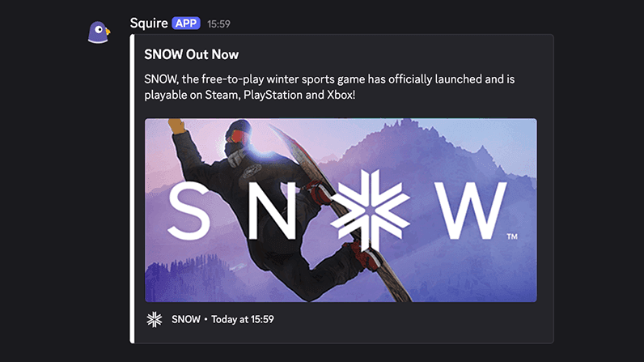Click the letter N in the banner
The image size is (644, 362).
click(272, 211)
